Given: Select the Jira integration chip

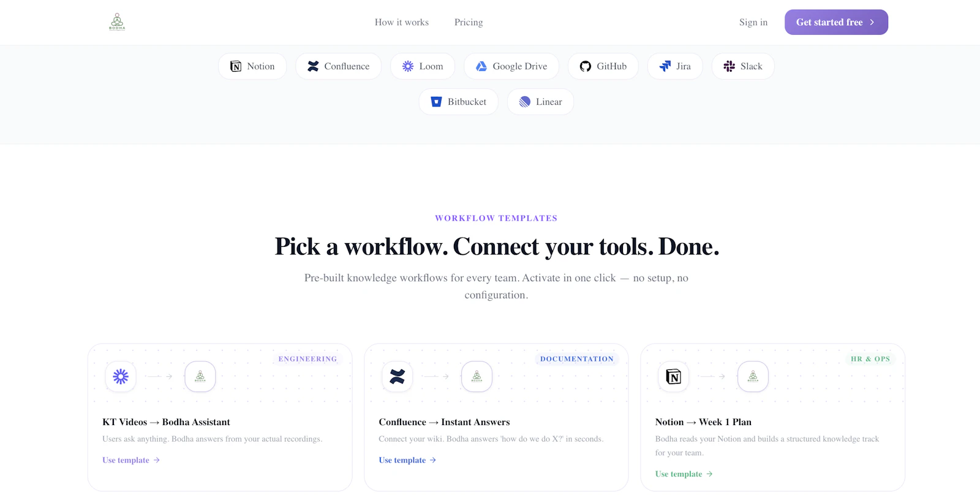Looking at the screenshot, I should pyautogui.click(x=675, y=66).
